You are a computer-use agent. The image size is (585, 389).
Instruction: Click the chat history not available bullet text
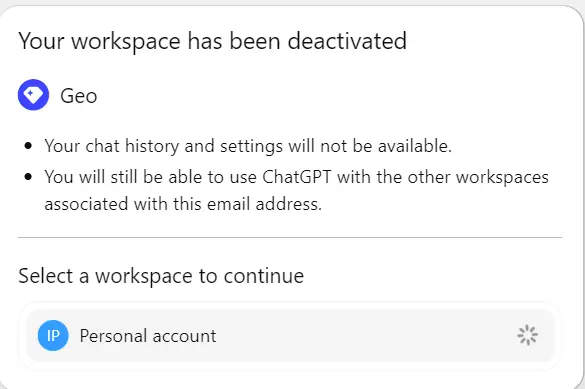point(248,146)
